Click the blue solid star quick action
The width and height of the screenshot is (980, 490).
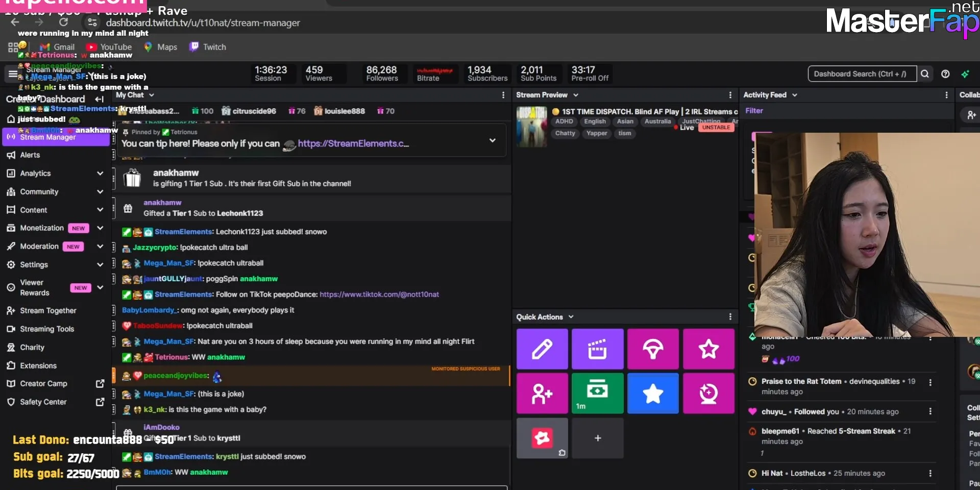coord(653,393)
